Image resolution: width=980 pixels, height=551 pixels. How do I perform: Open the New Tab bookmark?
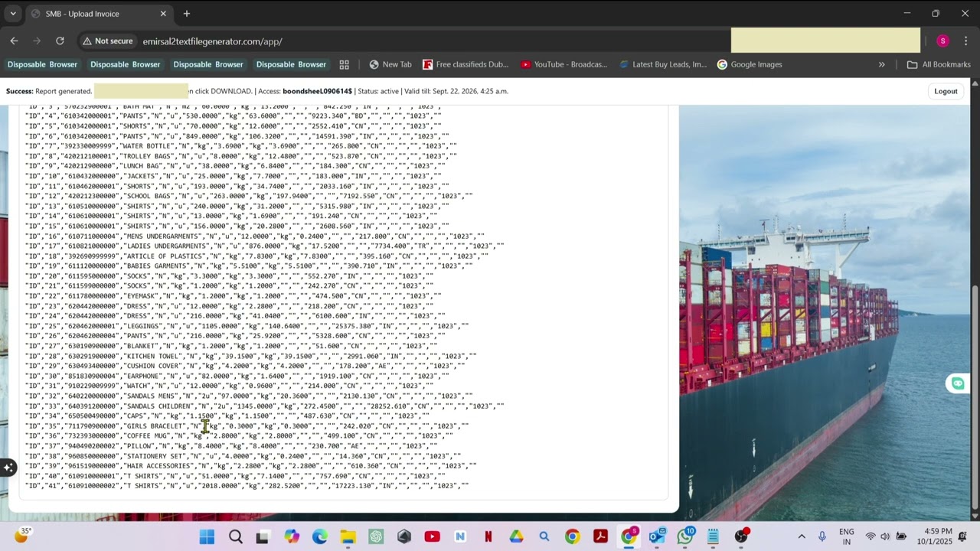pos(390,64)
